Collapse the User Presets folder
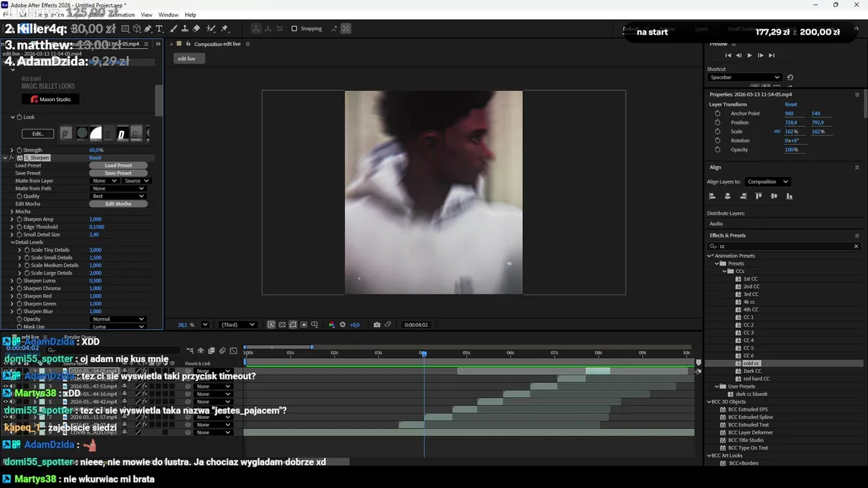 (717, 386)
